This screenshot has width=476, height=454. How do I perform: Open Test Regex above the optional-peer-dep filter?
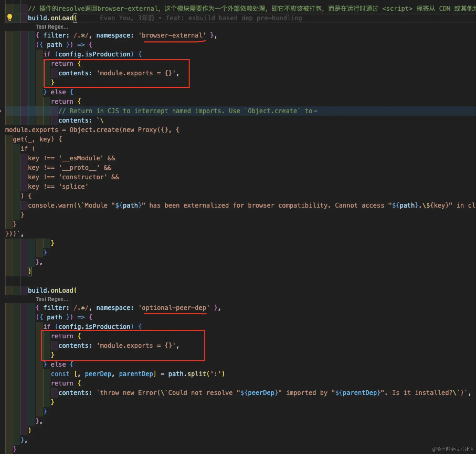52,299
